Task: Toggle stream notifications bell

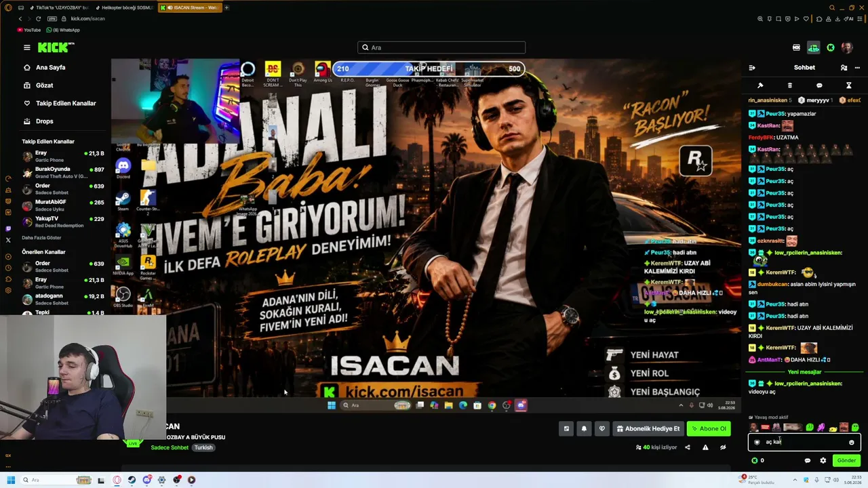Action: (584, 428)
